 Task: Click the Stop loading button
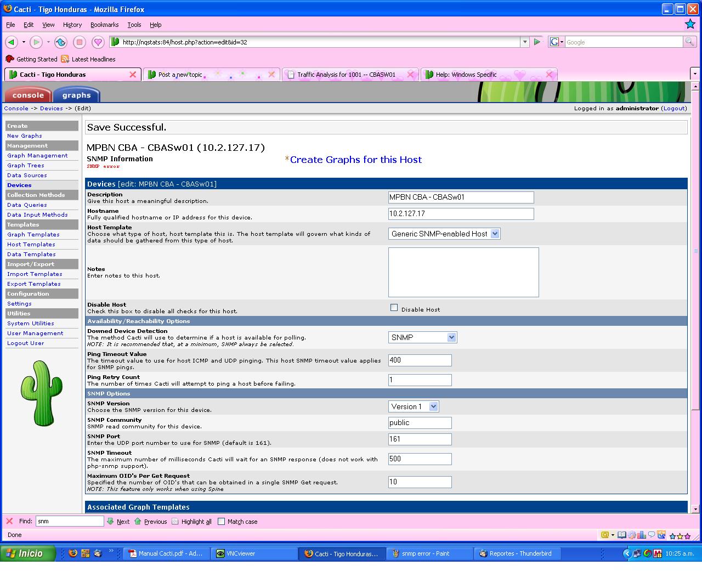[80, 42]
